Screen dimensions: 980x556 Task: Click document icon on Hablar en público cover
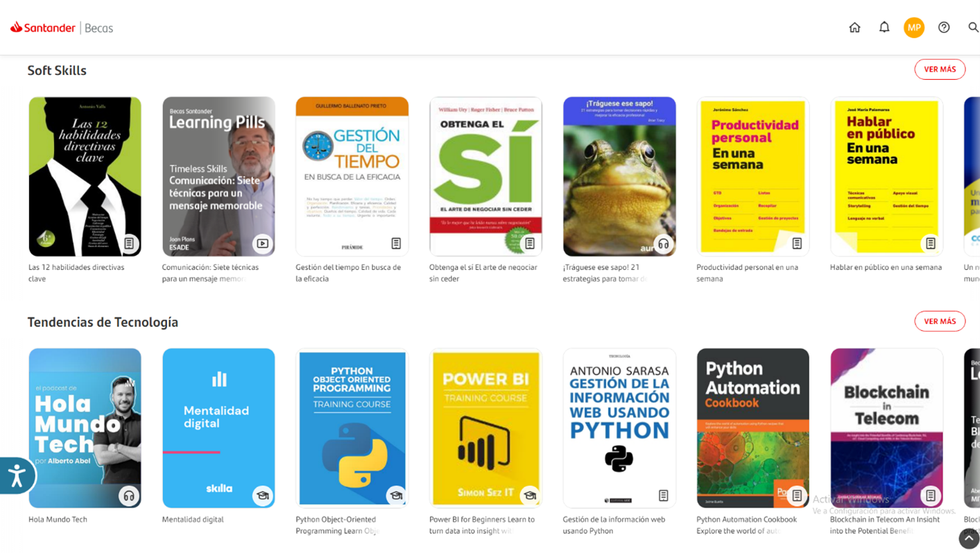point(931,244)
